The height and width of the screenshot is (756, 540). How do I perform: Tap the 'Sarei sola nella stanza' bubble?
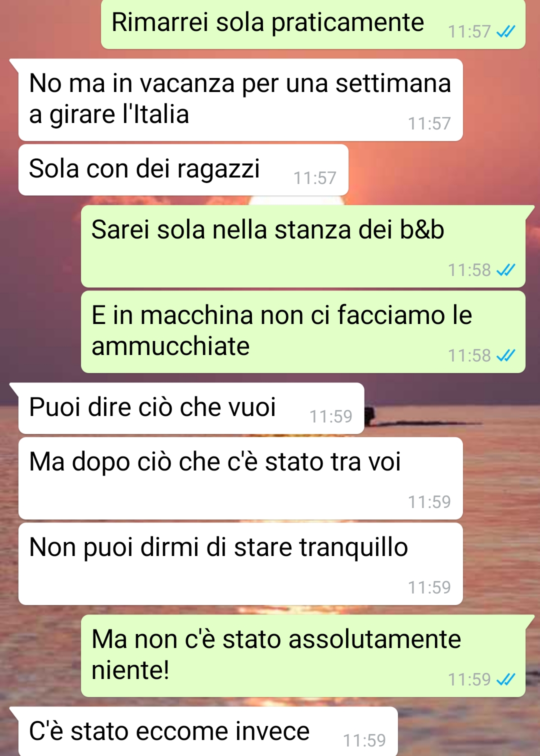coord(303,246)
